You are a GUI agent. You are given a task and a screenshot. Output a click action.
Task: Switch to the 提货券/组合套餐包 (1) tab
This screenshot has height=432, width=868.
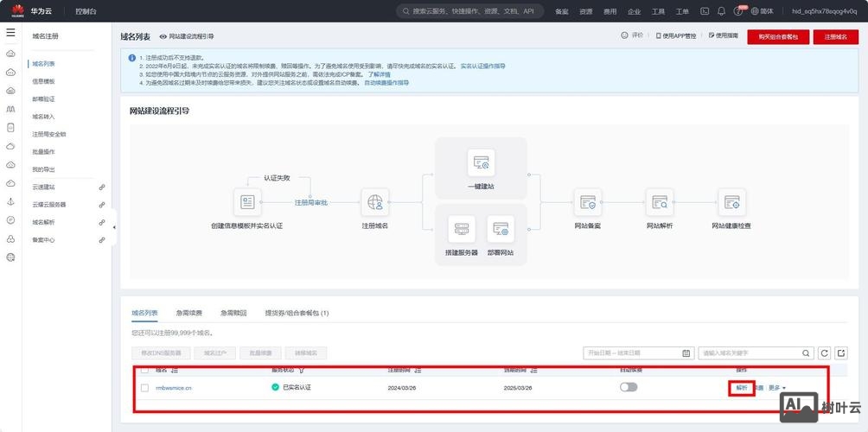[x=297, y=313]
